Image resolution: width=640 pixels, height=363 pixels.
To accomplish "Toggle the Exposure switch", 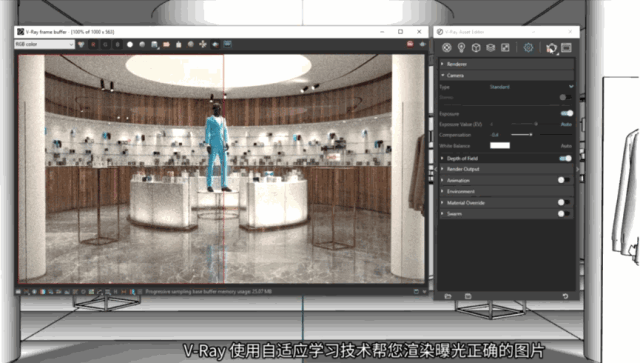I will 567,113.
